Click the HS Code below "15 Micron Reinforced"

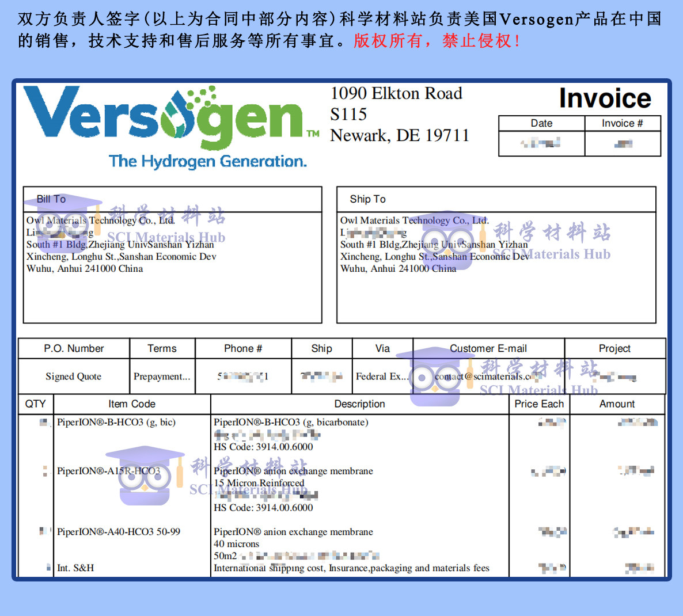coord(263,508)
